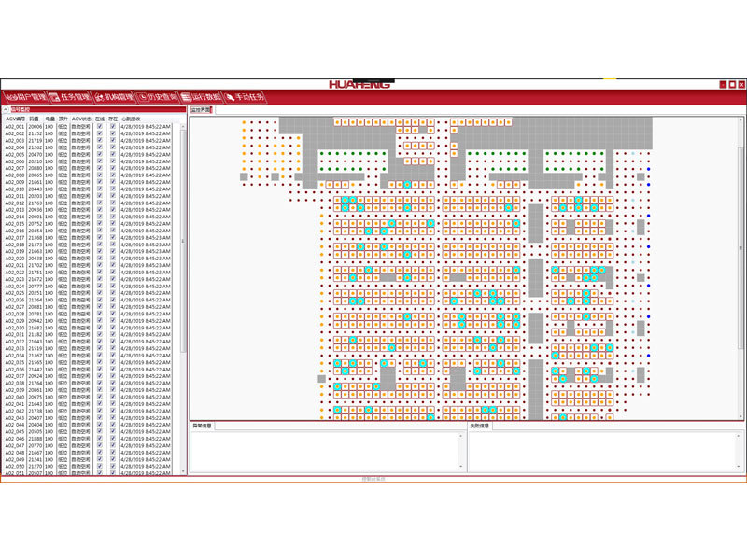
Task: Maximize the HUAHENG application window
Action: pos(731,84)
